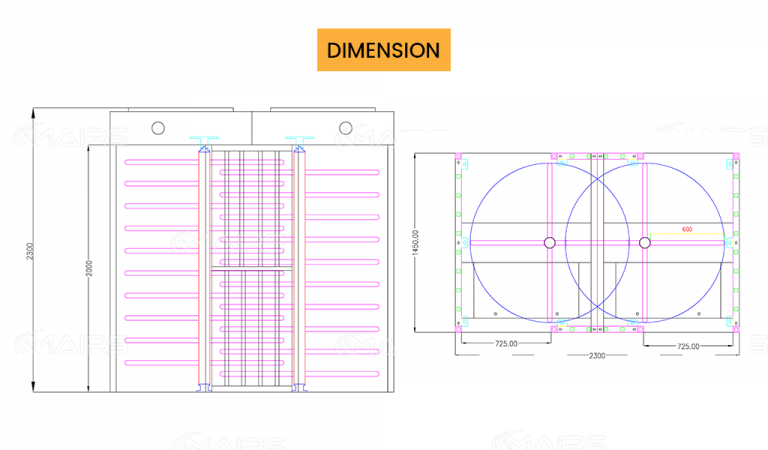This screenshot has height=450, width=768.
Task: Select the 2300 vertical height dimension text
Action: [31, 255]
